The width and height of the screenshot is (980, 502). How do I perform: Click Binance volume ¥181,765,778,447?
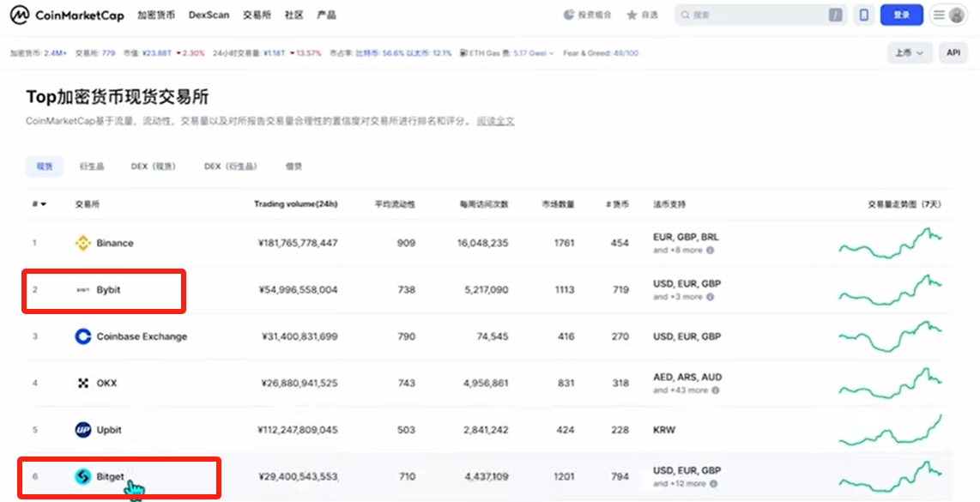click(298, 243)
